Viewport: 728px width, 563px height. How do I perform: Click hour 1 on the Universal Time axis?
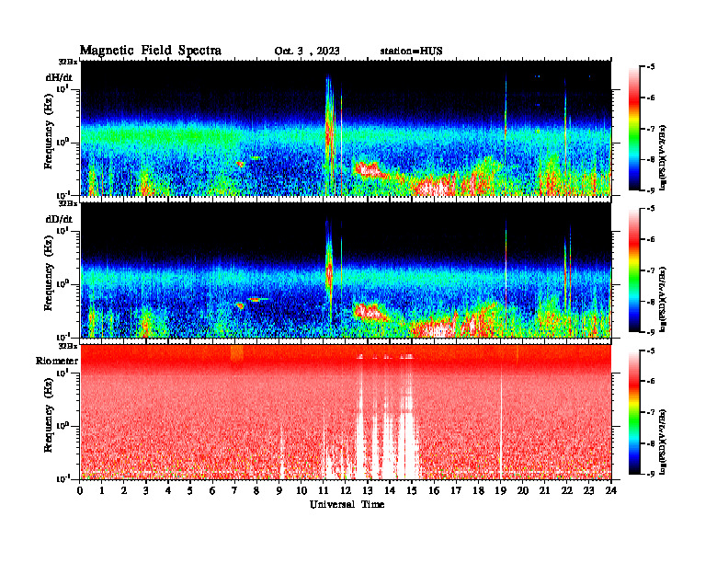pyautogui.click(x=102, y=490)
